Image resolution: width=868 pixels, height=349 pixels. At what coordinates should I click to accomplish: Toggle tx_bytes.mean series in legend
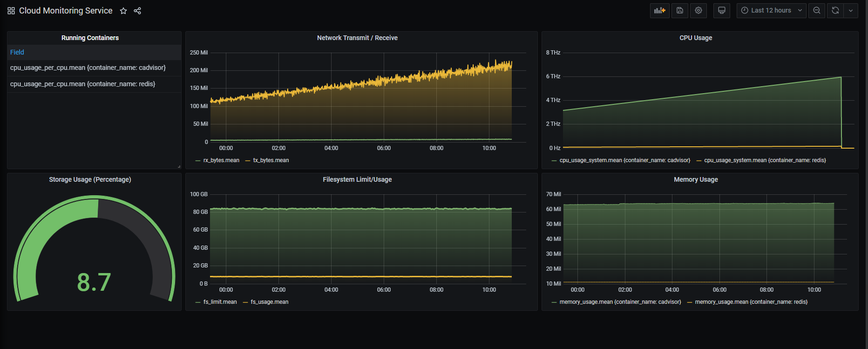(271, 160)
